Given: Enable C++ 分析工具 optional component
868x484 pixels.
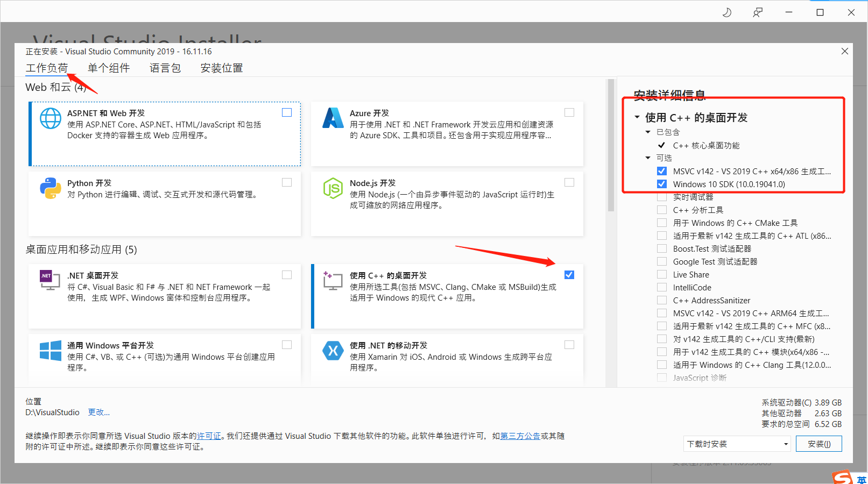Looking at the screenshot, I should point(662,210).
